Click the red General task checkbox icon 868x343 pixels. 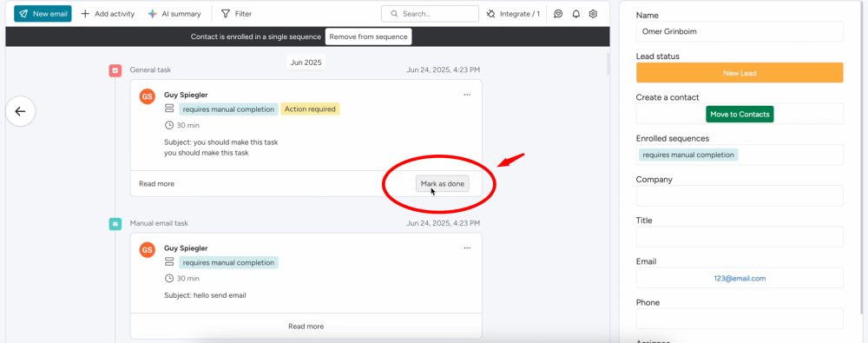[x=115, y=70]
